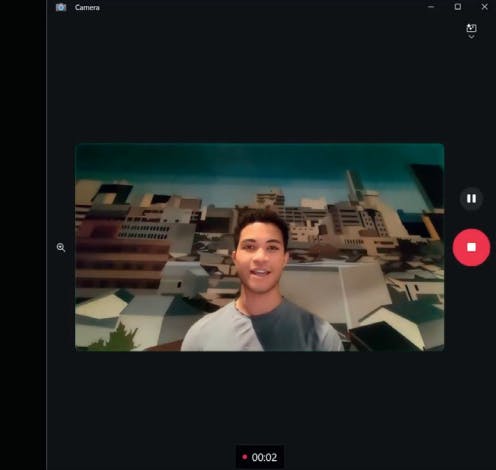Open Windows Studio Effects icon

tap(471, 28)
